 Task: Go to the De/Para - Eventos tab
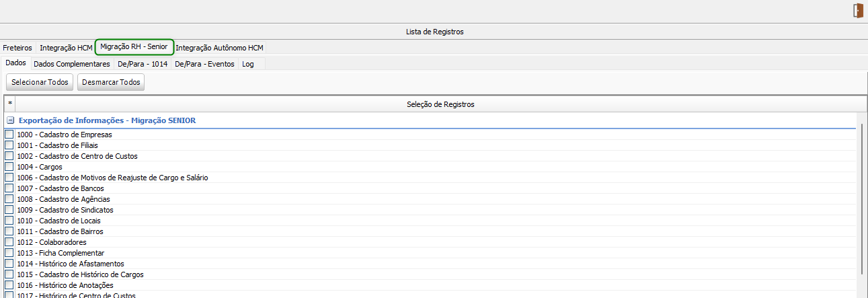pos(204,64)
